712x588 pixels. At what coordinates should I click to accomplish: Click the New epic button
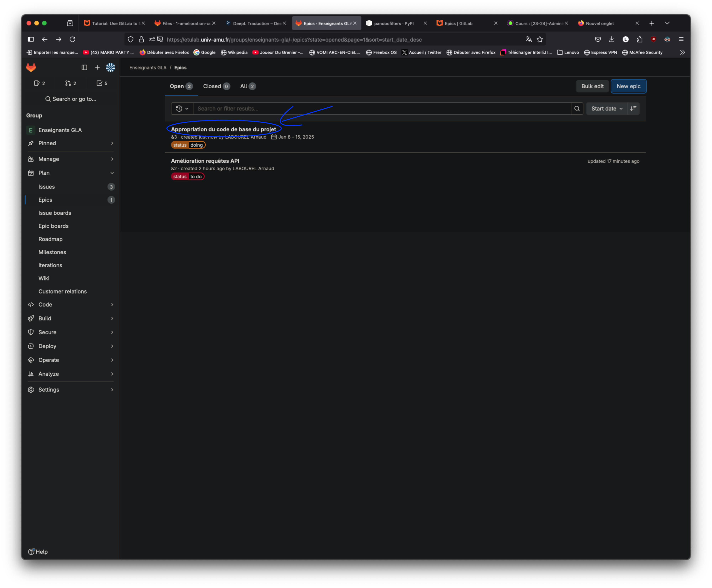[x=628, y=86]
